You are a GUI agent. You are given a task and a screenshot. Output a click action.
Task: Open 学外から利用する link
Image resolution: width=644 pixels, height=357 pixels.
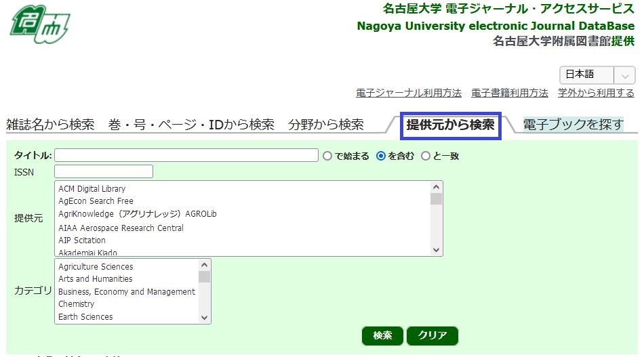coord(596,93)
